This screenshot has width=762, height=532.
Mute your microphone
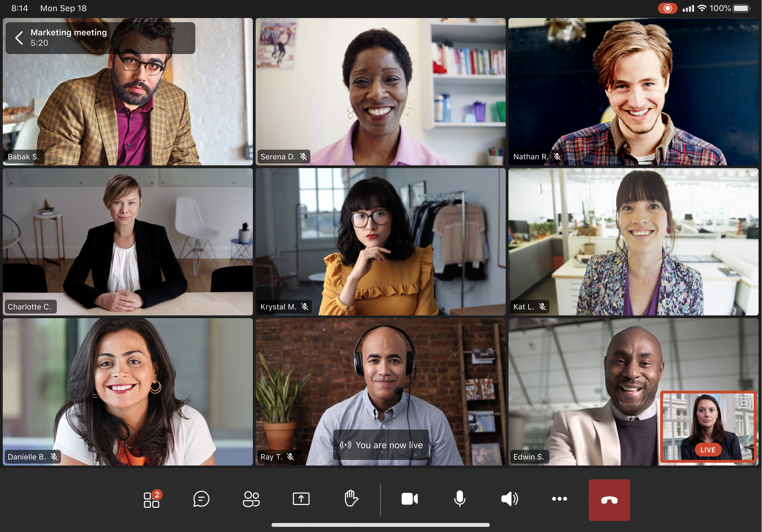459,499
